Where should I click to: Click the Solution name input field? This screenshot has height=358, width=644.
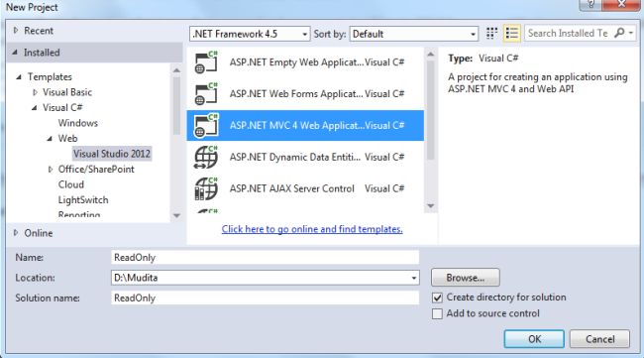pyautogui.click(x=265, y=298)
